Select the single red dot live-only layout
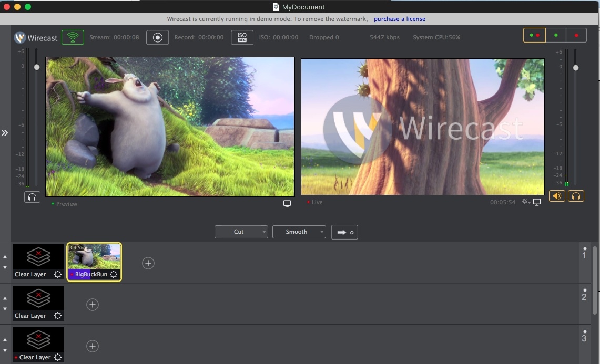The image size is (600, 364). click(x=576, y=35)
